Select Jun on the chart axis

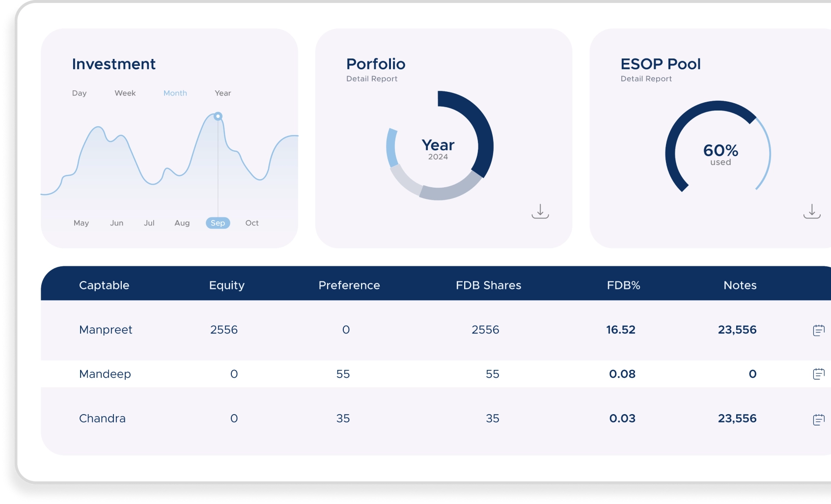[x=116, y=223]
